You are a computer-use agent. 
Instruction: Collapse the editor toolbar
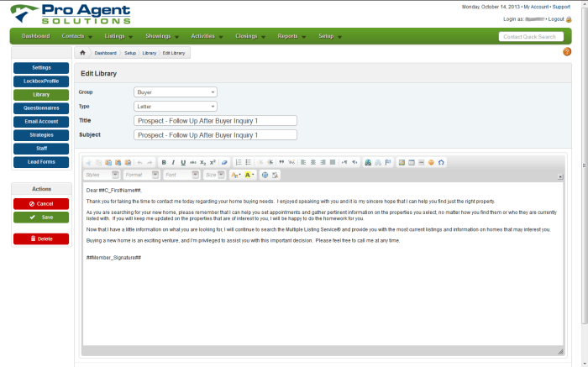[560, 176]
